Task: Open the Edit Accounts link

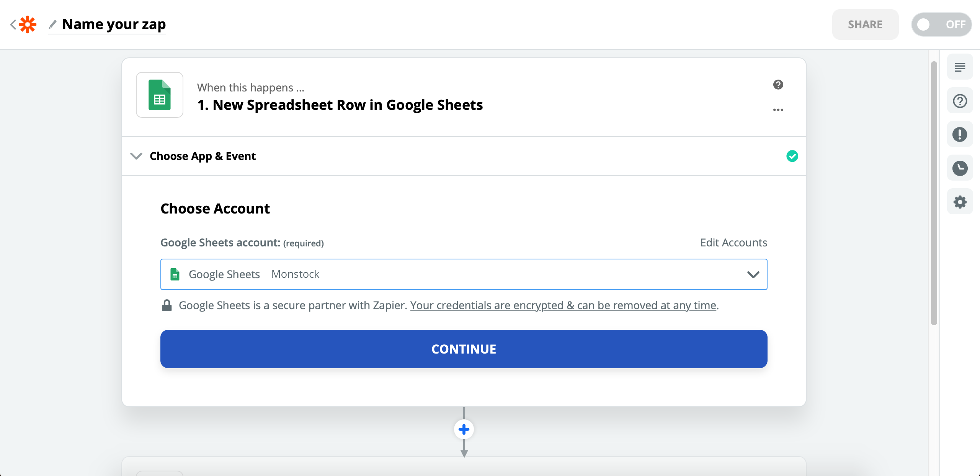Action: pyautogui.click(x=733, y=243)
